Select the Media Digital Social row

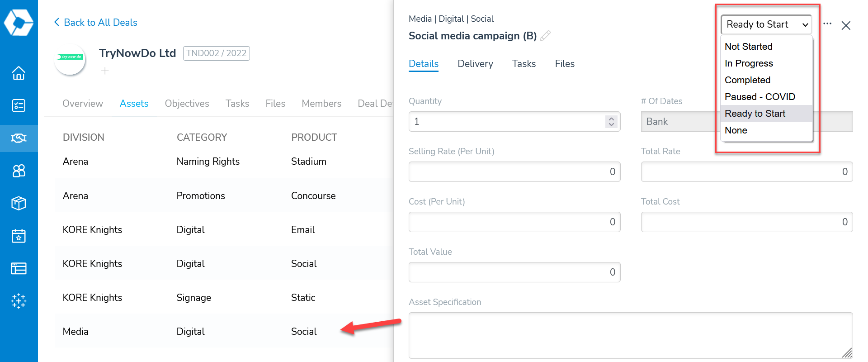(x=224, y=332)
